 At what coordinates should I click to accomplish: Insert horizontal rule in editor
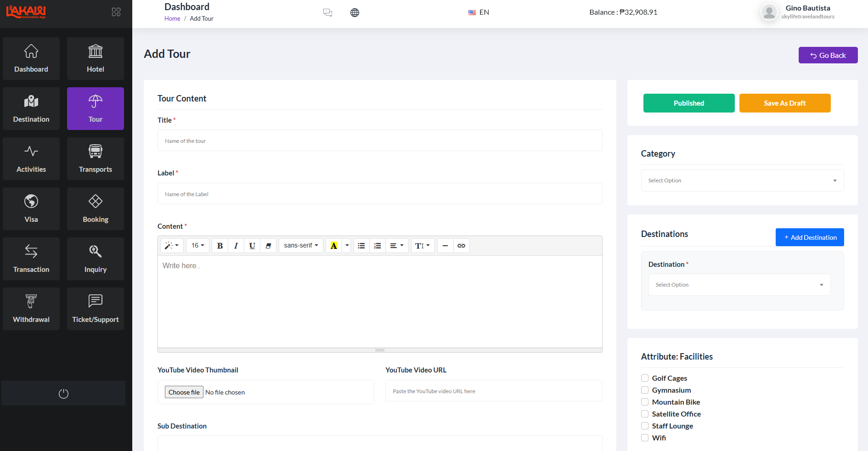tap(445, 246)
